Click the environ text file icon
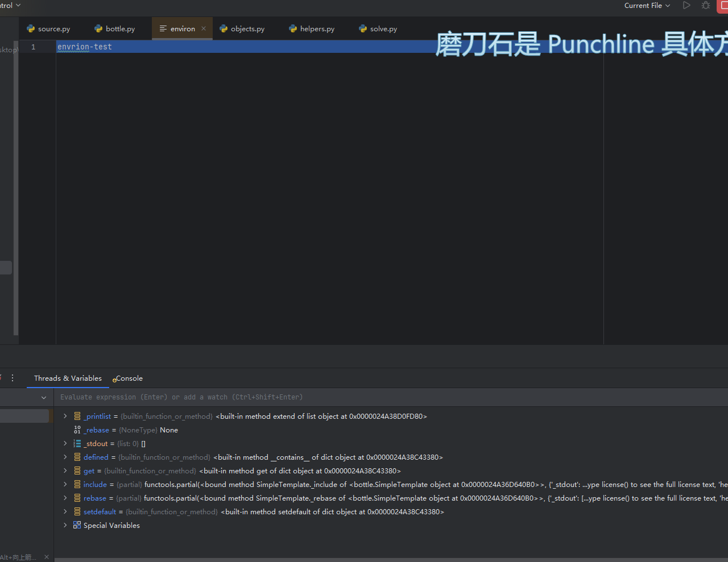Screen dimensions: 728x562 163,28
